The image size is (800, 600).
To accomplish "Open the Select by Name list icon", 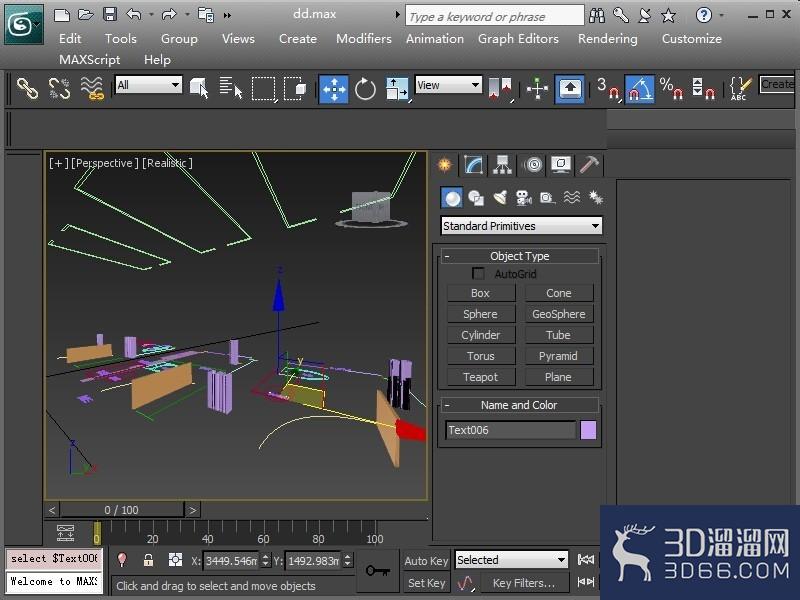I will coord(231,89).
